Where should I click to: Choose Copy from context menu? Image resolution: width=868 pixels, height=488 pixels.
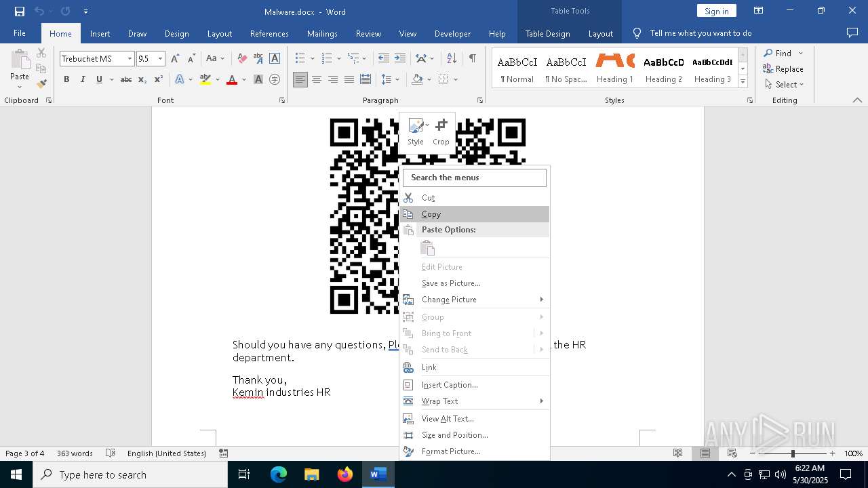[x=475, y=214]
